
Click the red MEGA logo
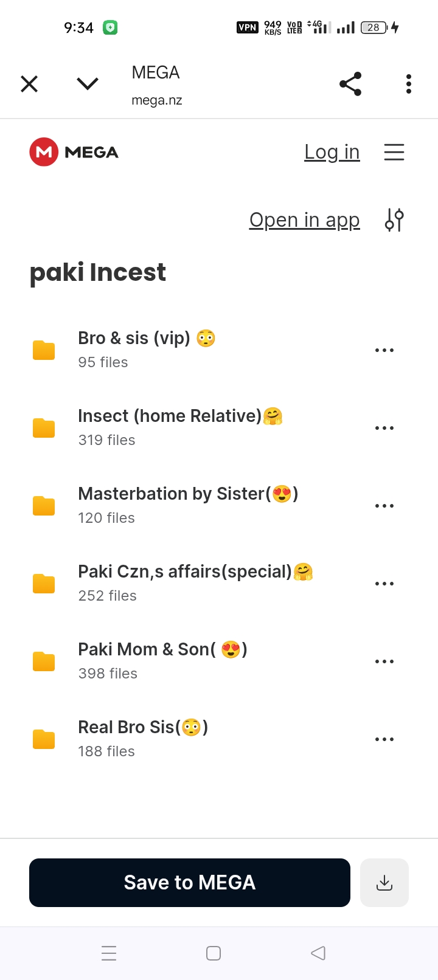point(44,152)
